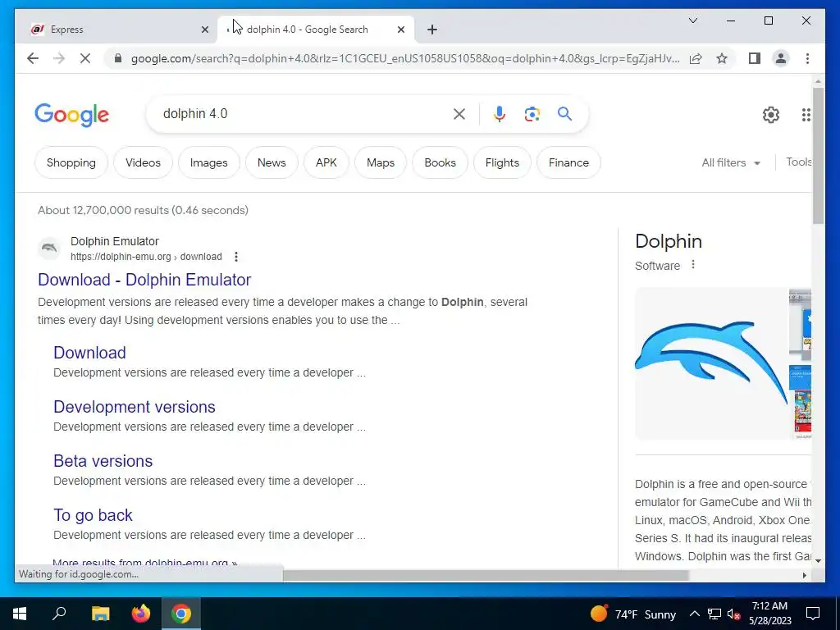Image resolution: width=840 pixels, height=630 pixels.
Task: Click the address bar URL
Action: (405, 58)
